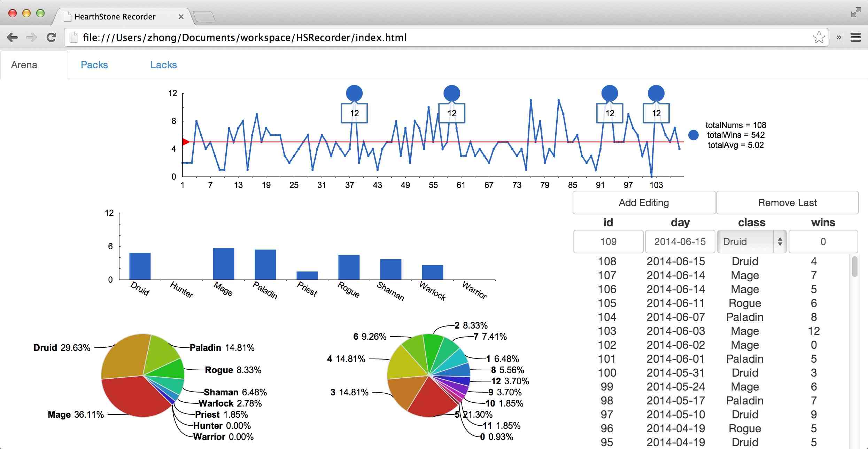Switch to the Lacks tab
This screenshot has width=868, height=449.
pos(163,65)
